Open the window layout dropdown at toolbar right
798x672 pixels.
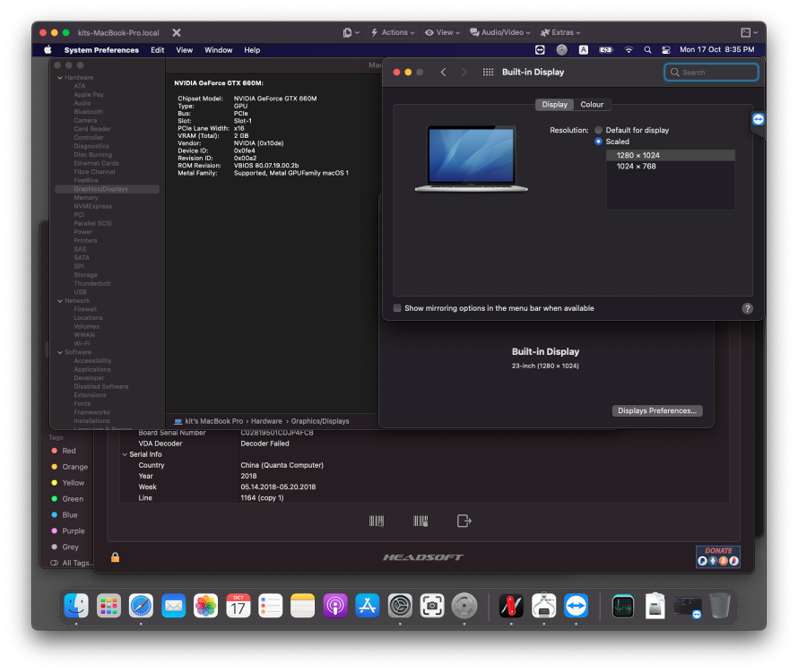pyautogui.click(x=750, y=32)
